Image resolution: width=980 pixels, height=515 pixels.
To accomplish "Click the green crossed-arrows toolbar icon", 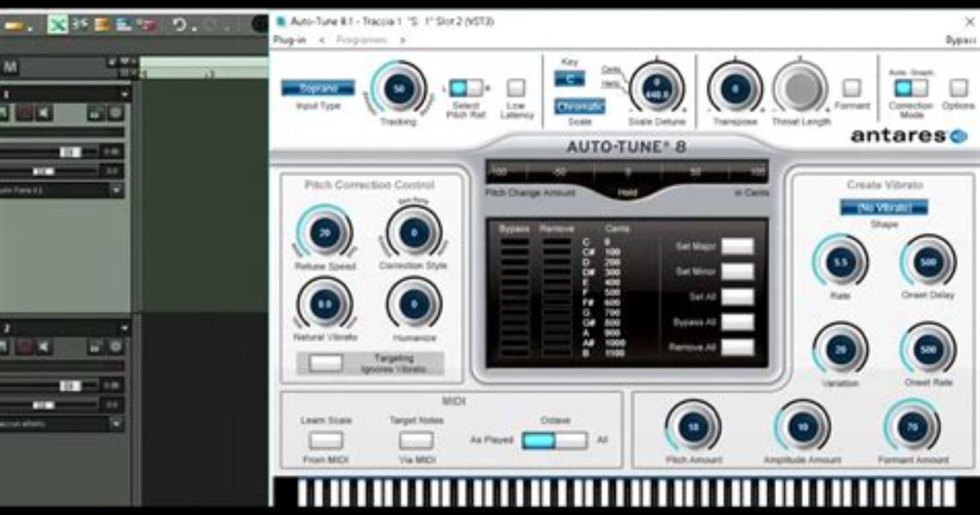I will 57,25.
